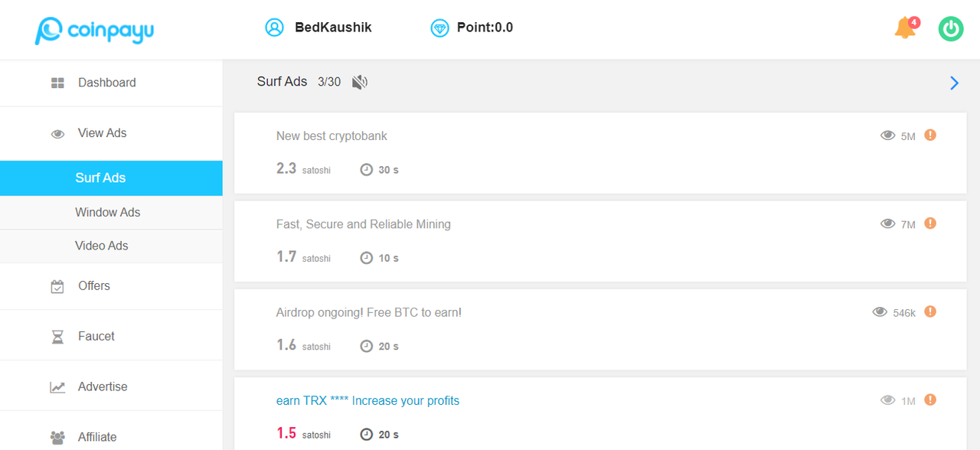The image size is (980, 450).
Task: Click exclamation icon on earn TRX ad
Action: tap(930, 399)
